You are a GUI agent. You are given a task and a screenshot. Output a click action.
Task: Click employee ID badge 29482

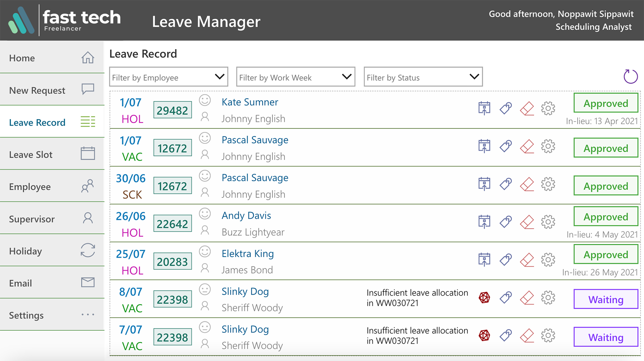tap(172, 110)
